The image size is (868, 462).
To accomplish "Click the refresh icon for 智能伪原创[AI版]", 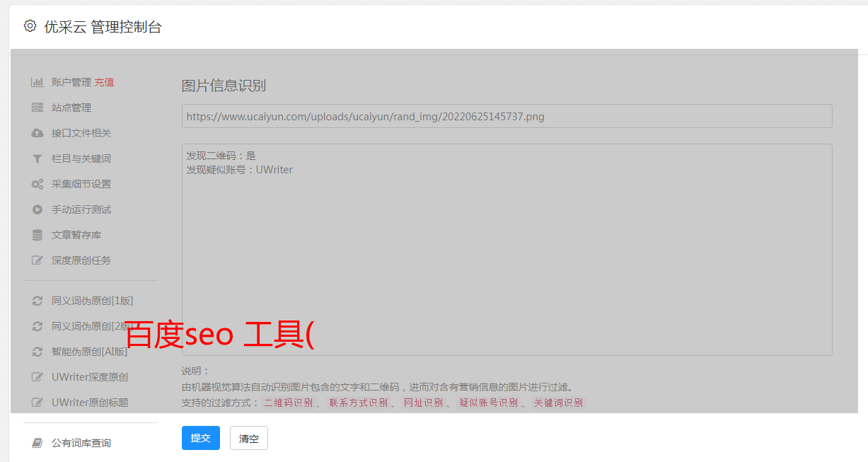I will point(37,352).
